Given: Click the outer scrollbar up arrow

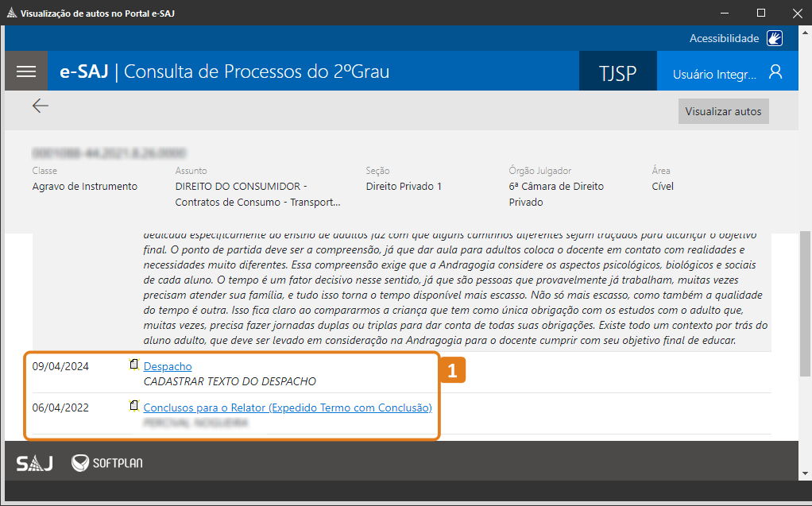Looking at the screenshot, I should [x=805, y=32].
